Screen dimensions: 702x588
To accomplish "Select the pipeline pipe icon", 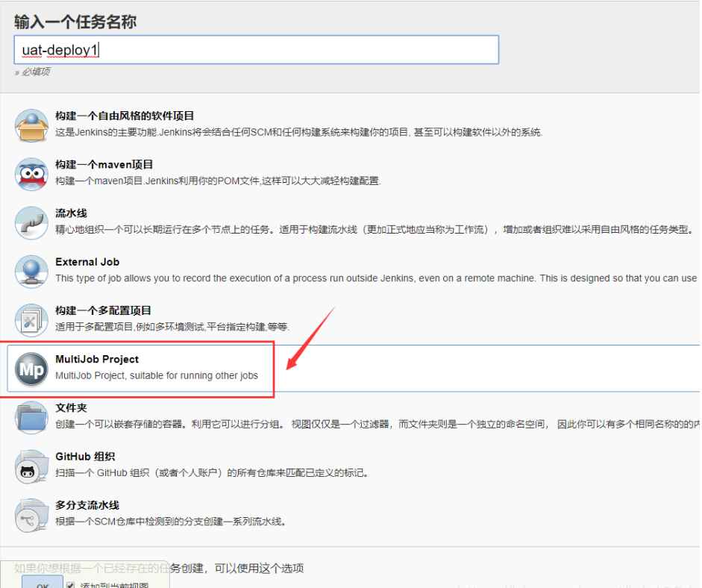I will point(31,222).
